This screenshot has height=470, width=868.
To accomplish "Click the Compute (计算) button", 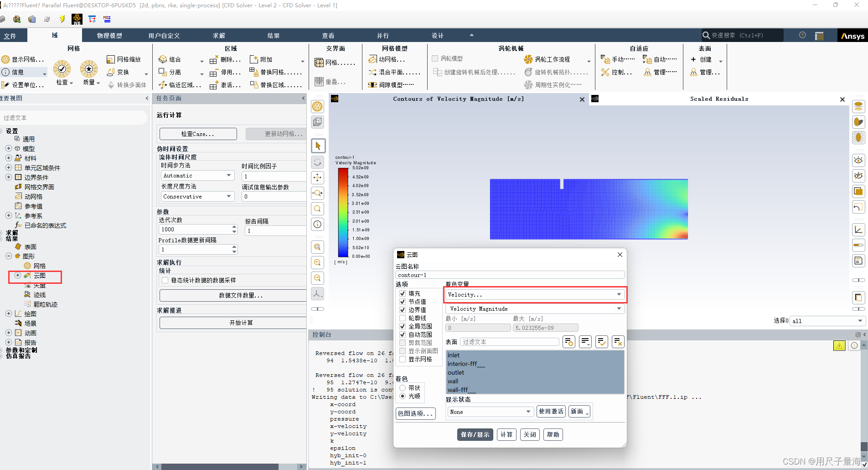I will click(506, 434).
